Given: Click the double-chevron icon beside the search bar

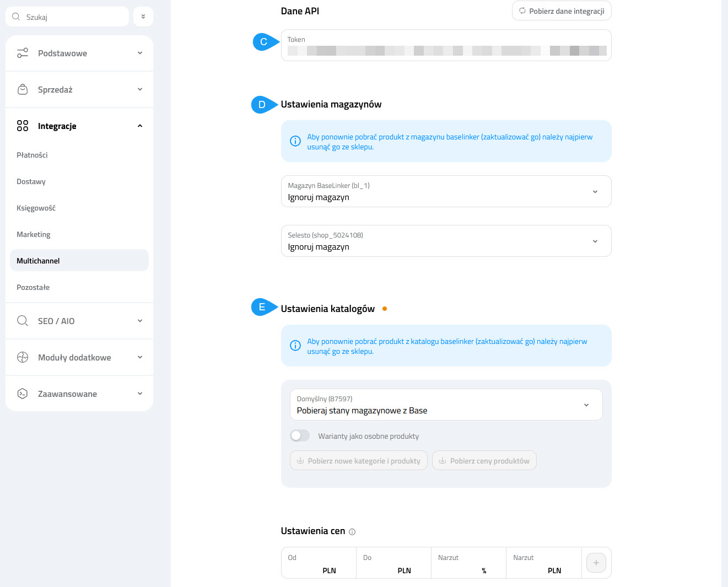Looking at the screenshot, I should coord(143,16).
